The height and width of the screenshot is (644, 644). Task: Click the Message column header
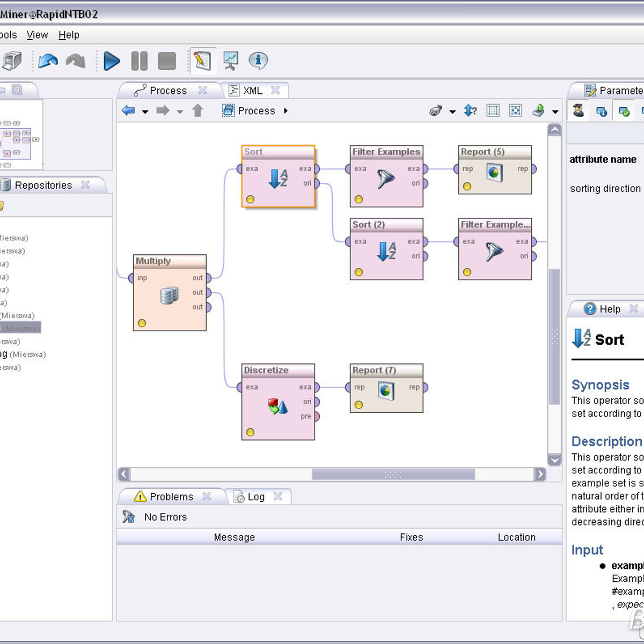pyautogui.click(x=235, y=537)
